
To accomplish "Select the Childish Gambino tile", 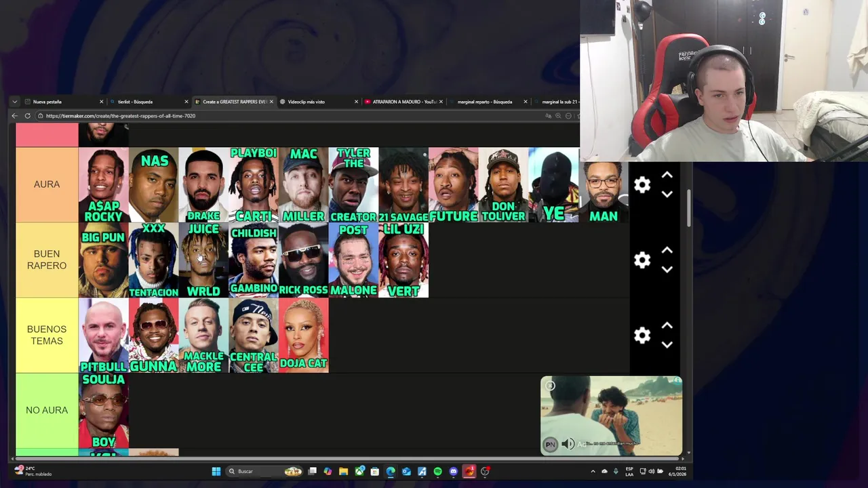I will (254, 260).
